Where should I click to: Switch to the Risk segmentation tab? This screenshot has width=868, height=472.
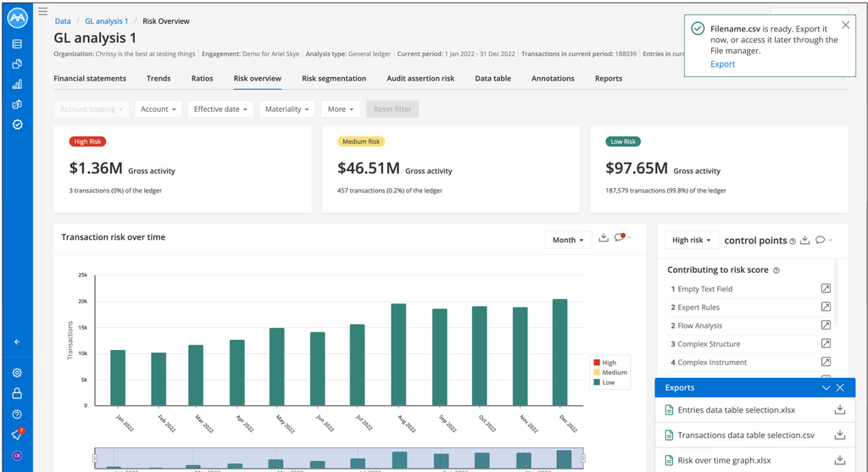pos(334,79)
